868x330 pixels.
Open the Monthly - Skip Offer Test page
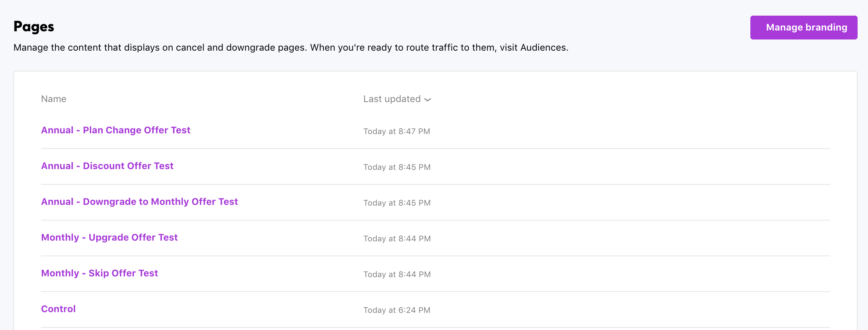click(x=99, y=273)
